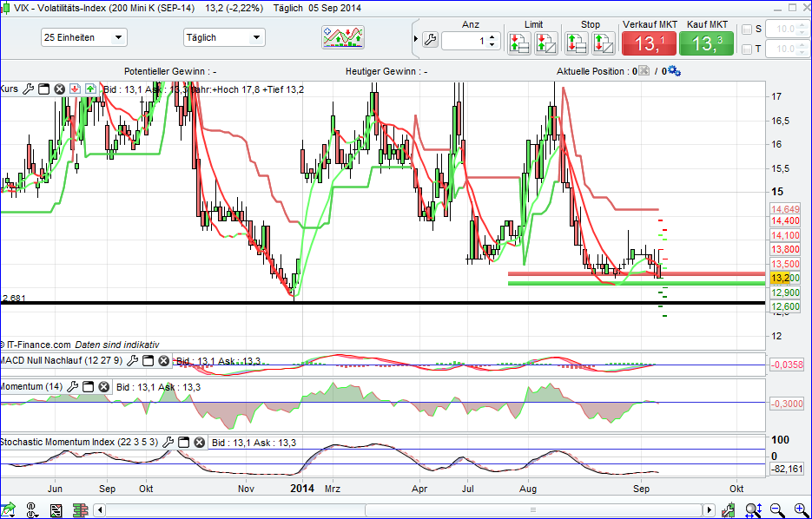Image resolution: width=812 pixels, height=519 pixels.
Task: Open the Kurs chart properties wrench icon
Action: (27, 89)
